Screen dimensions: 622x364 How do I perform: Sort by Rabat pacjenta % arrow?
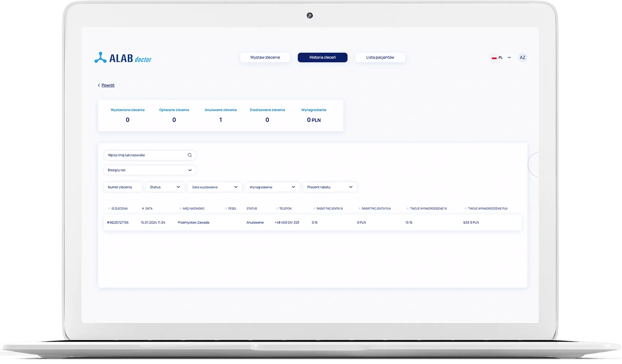coord(314,209)
